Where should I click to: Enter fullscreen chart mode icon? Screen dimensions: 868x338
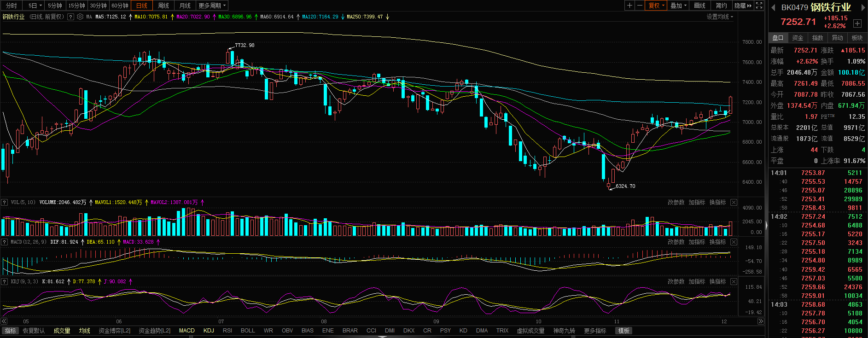(x=759, y=6)
